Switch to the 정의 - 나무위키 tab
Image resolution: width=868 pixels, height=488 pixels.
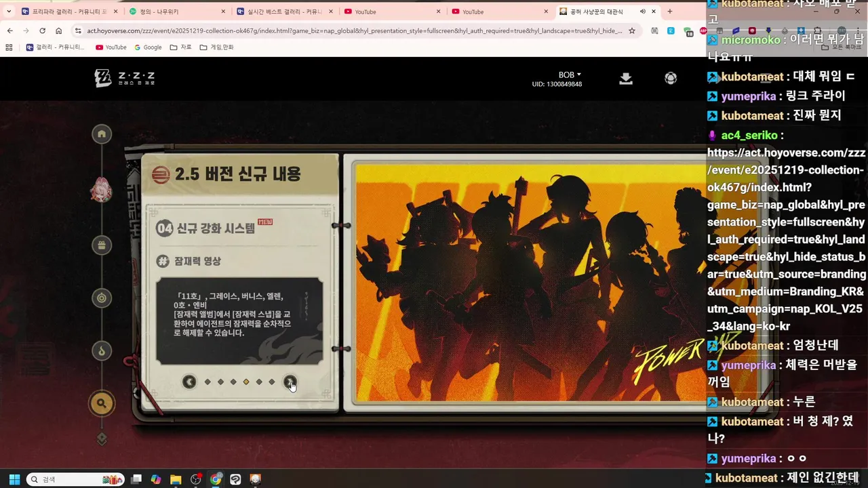(176, 12)
